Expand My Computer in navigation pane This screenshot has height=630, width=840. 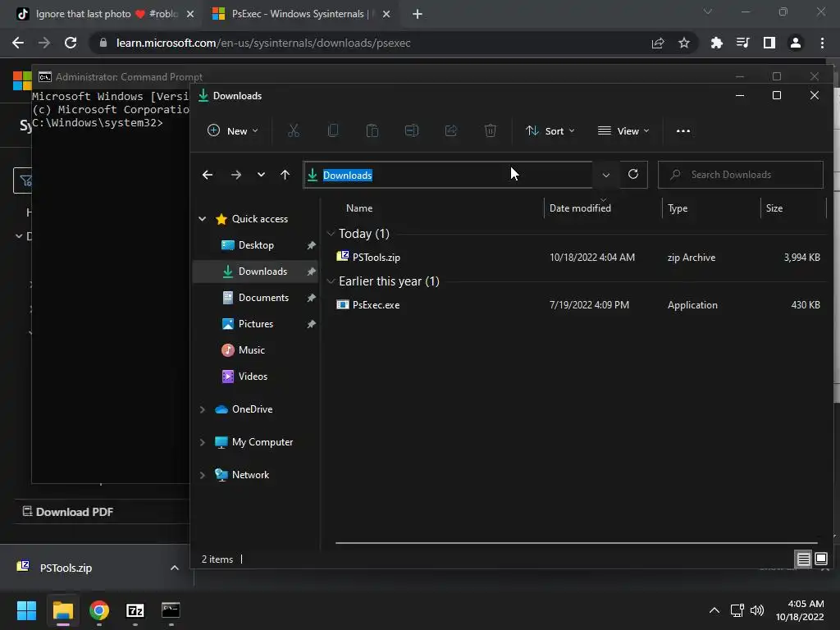[203, 442]
